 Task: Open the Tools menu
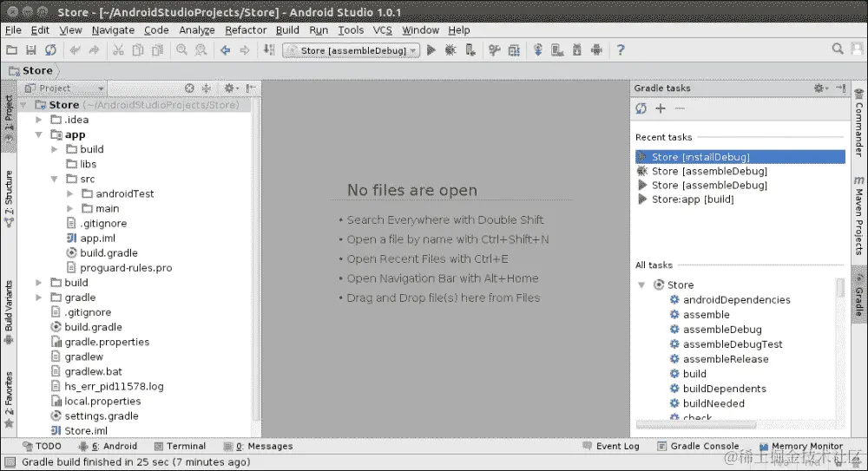[x=351, y=29]
